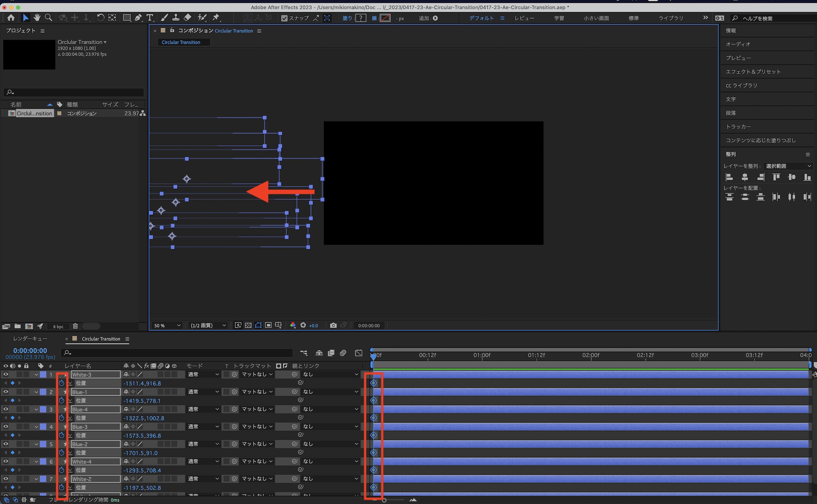
Task: Select the Zoom tool in toolbar
Action: [49, 18]
